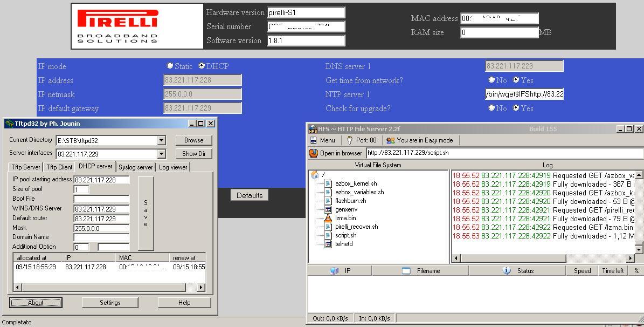This screenshot has width=644, height=327.
Task: Click the 'renew at' column header
Action: click(188, 257)
